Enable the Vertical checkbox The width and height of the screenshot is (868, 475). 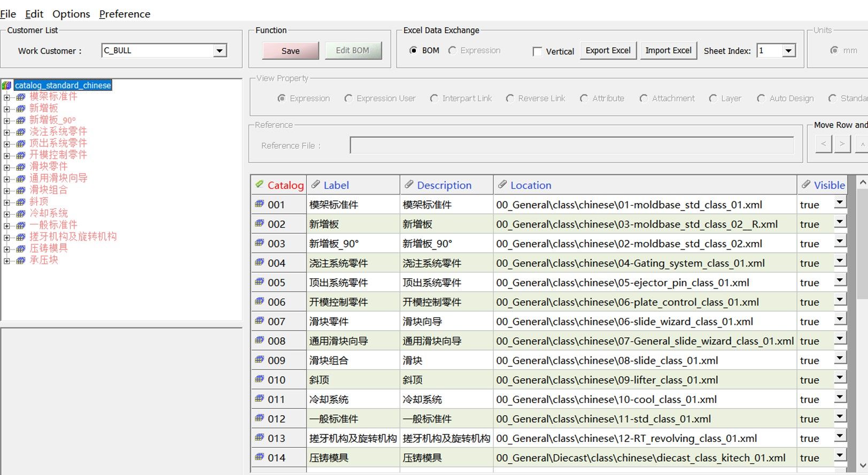coord(537,51)
